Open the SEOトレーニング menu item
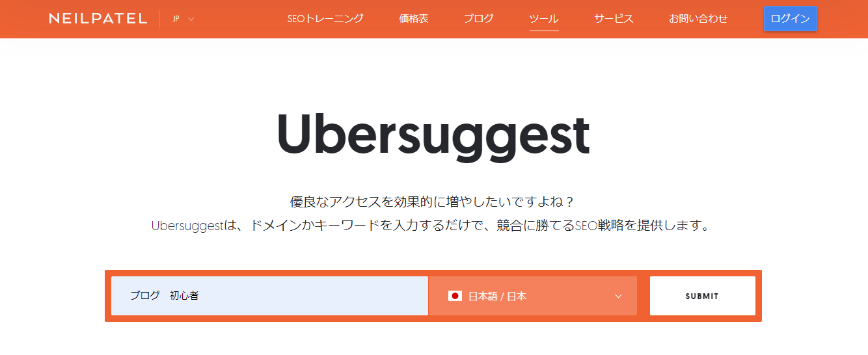Viewport: 868px width, 355px height. pyautogui.click(x=325, y=19)
